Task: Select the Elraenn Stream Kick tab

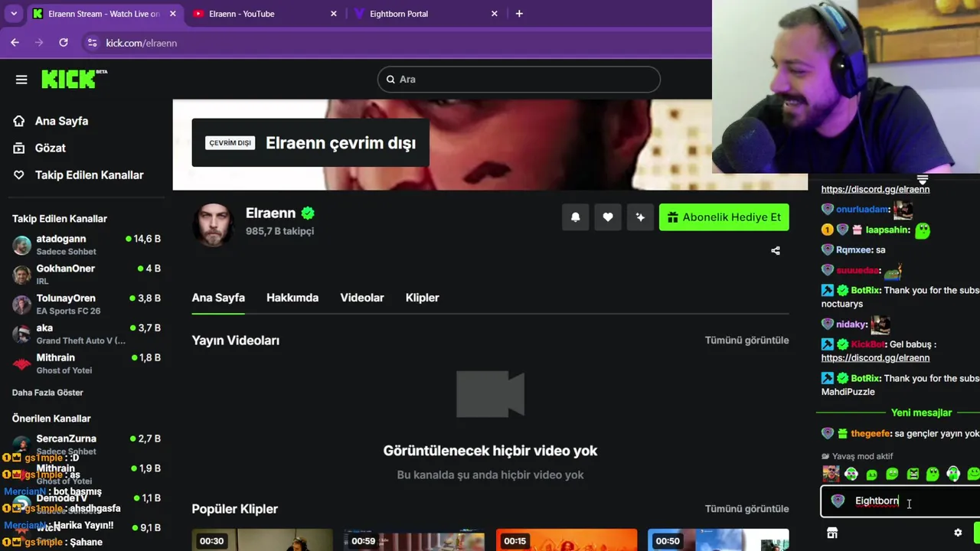Action: (104, 14)
